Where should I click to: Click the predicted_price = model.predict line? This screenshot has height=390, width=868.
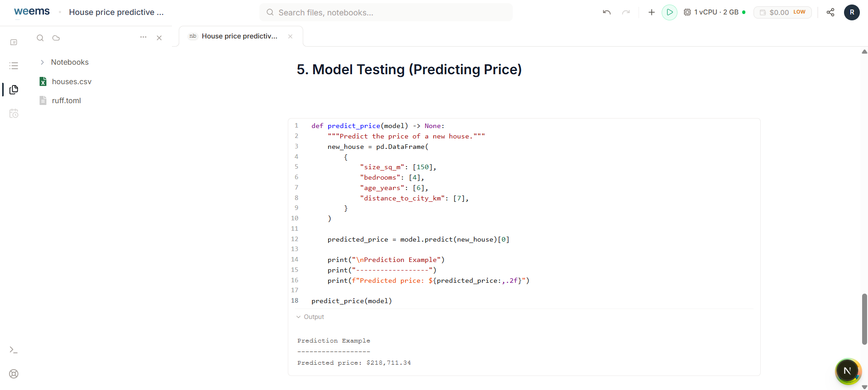coord(419,239)
